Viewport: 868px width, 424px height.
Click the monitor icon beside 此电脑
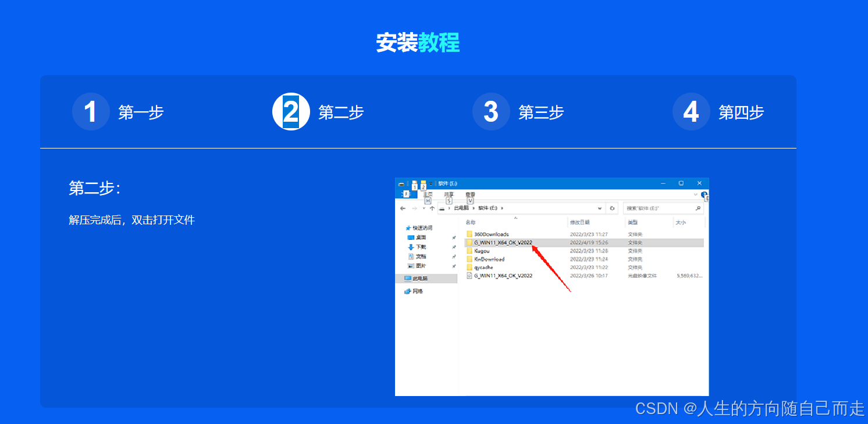click(407, 278)
